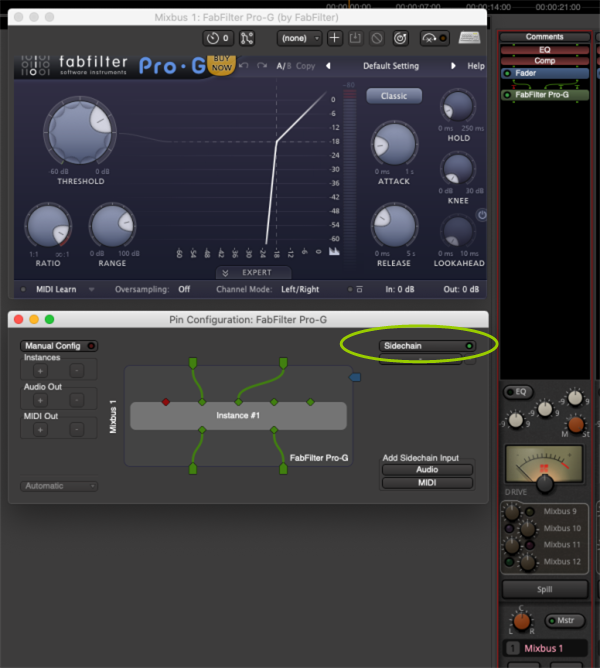
Task: Toggle the EQ button in mixer strip
Action: click(517, 392)
